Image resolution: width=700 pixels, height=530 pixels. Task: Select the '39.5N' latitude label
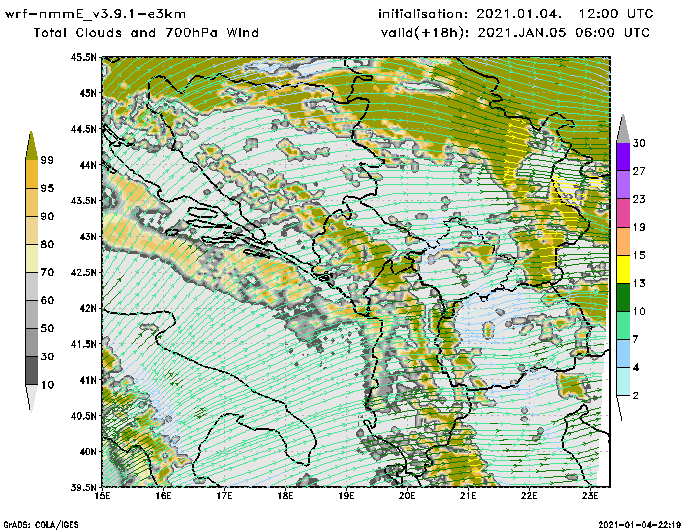pos(83,487)
